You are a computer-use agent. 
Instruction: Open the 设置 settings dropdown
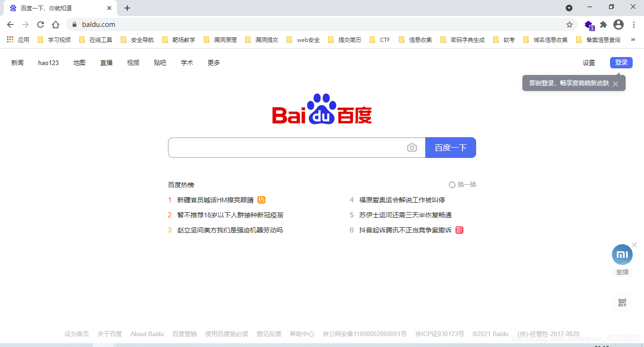pos(589,62)
